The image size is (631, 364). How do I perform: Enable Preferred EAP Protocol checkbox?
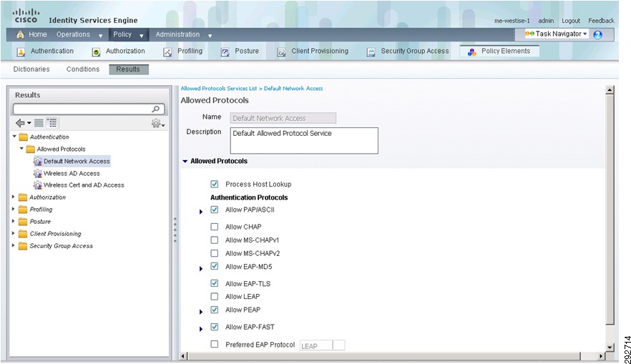coord(215,344)
